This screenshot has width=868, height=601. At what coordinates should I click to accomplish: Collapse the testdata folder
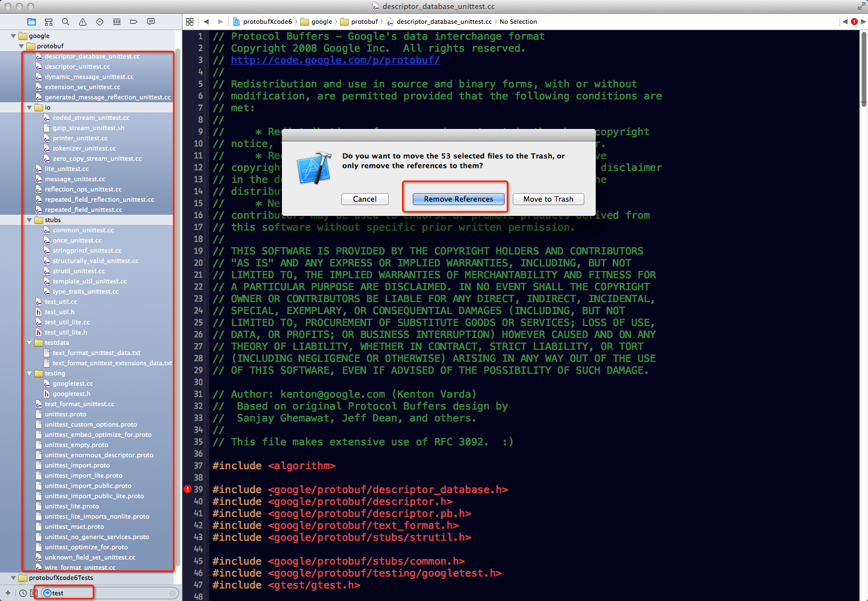[30, 343]
